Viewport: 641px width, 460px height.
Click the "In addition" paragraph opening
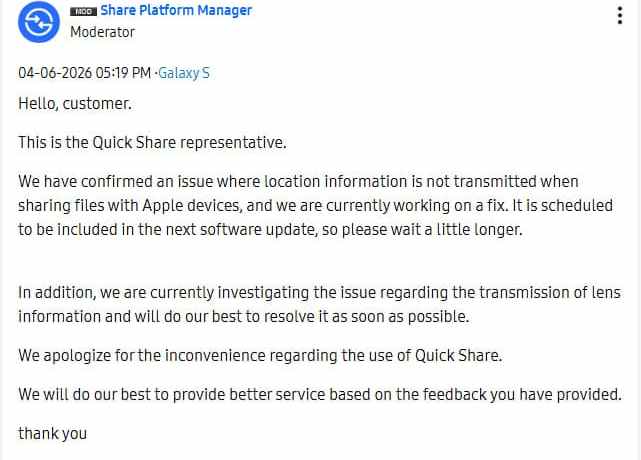[53, 292]
